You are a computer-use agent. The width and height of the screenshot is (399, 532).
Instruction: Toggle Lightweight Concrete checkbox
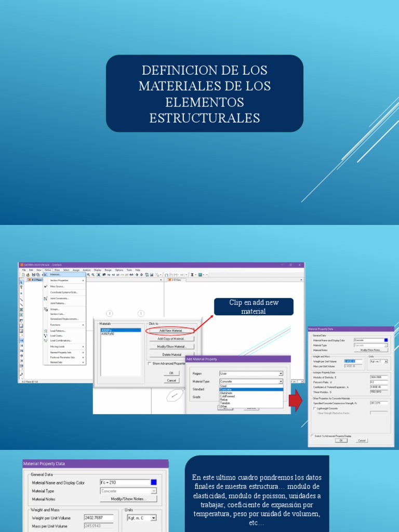tap(314, 408)
